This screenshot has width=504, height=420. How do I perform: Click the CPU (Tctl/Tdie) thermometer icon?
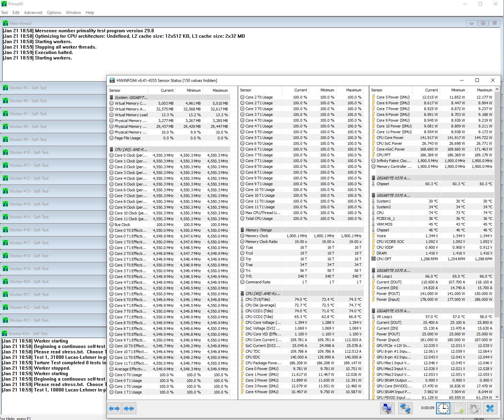(x=242, y=299)
